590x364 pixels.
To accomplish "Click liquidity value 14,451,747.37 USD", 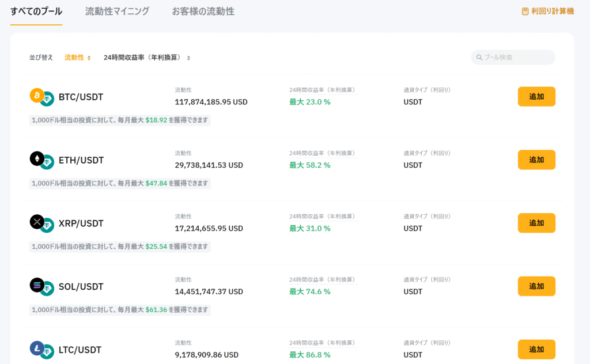I will click(209, 291).
